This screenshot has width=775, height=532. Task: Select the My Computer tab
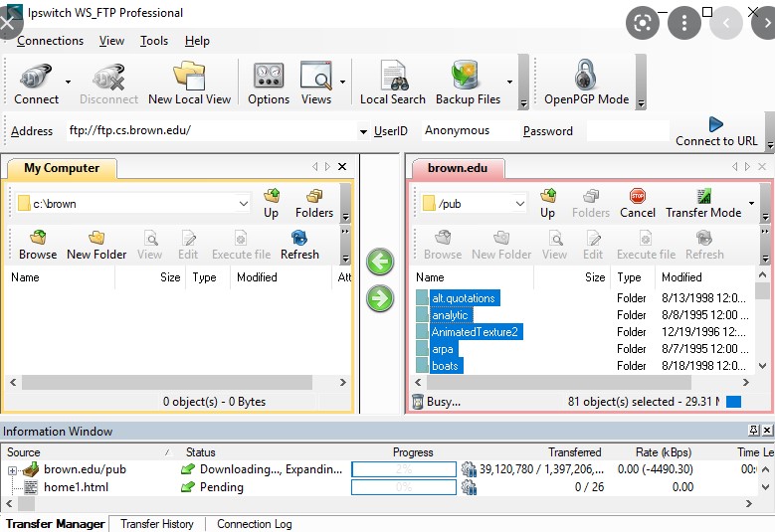[62, 168]
